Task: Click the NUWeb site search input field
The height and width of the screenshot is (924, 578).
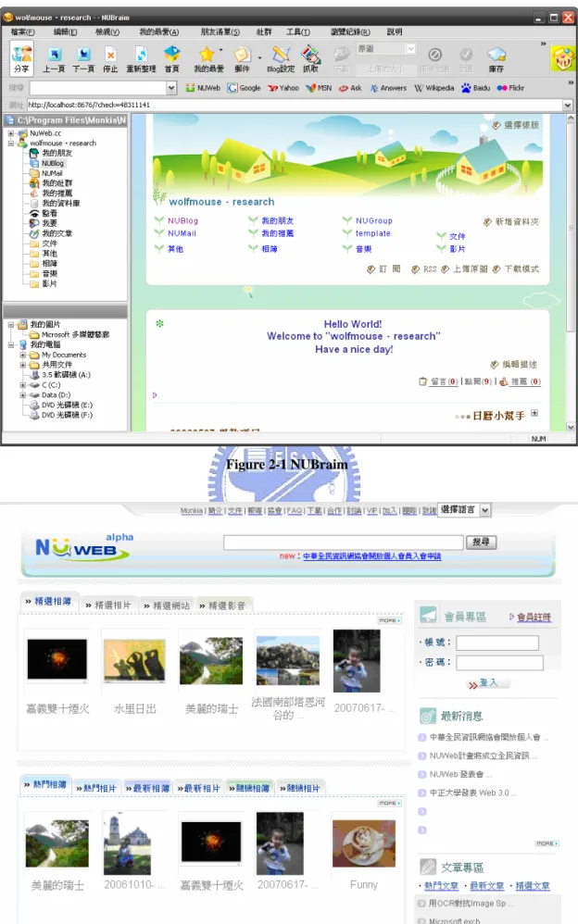Action: (344, 543)
